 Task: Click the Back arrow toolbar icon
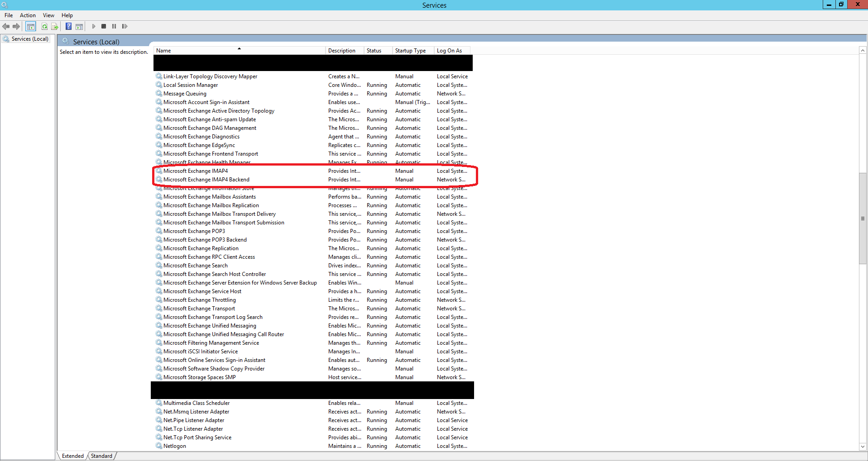[x=6, y=27]
